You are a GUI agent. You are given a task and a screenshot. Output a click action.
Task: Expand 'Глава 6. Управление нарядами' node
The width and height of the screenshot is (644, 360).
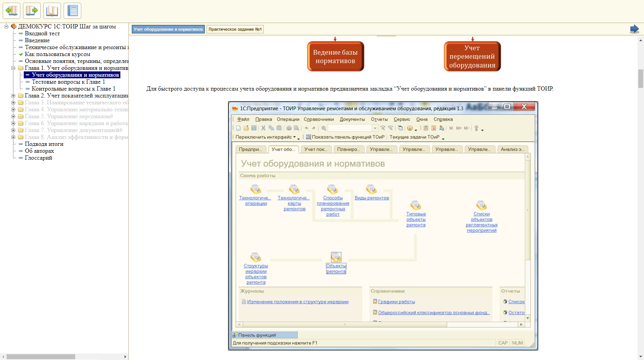(x=13, y=123)
